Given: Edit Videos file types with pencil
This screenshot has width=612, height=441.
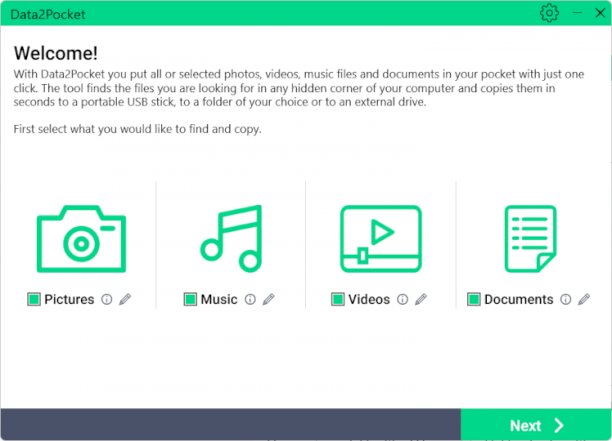Looking at the screenshot, I should pyautogui.click(x=421, y=299).
